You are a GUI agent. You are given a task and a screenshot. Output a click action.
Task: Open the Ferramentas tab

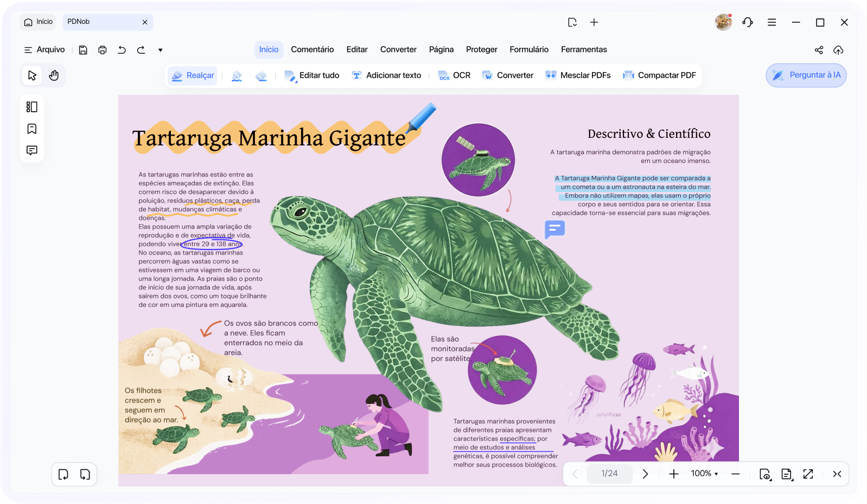coord(584,49)
